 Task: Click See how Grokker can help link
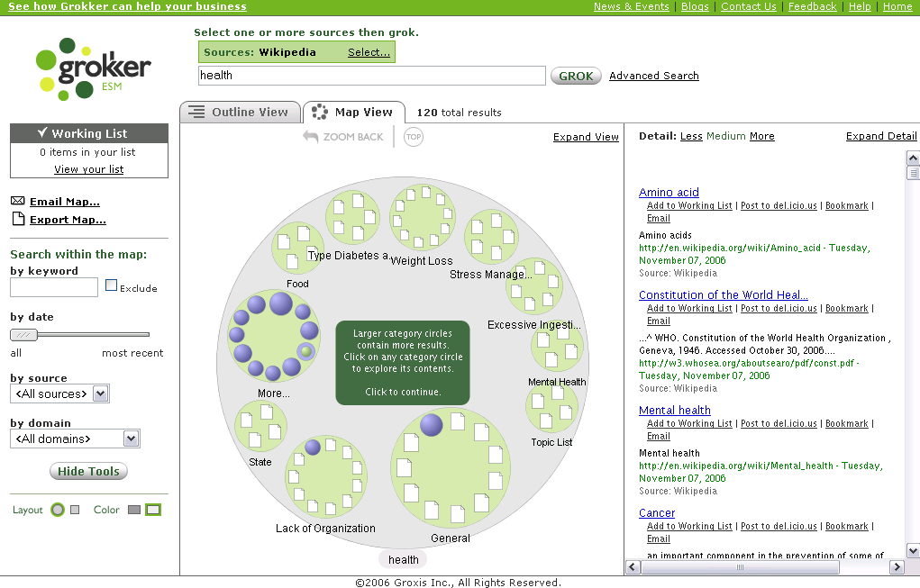tap(127, 6)
